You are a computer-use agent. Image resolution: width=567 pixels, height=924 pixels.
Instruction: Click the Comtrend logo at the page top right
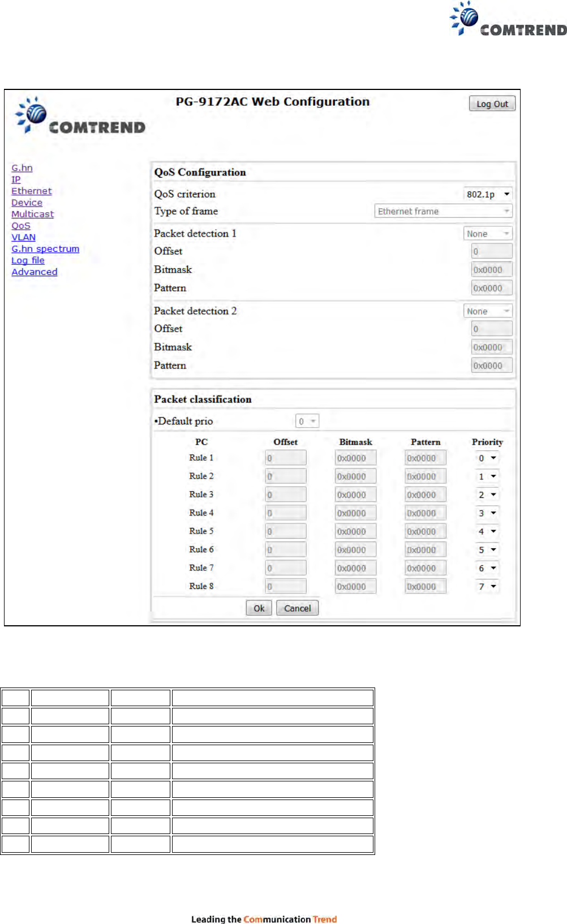(x=508, y=19)
